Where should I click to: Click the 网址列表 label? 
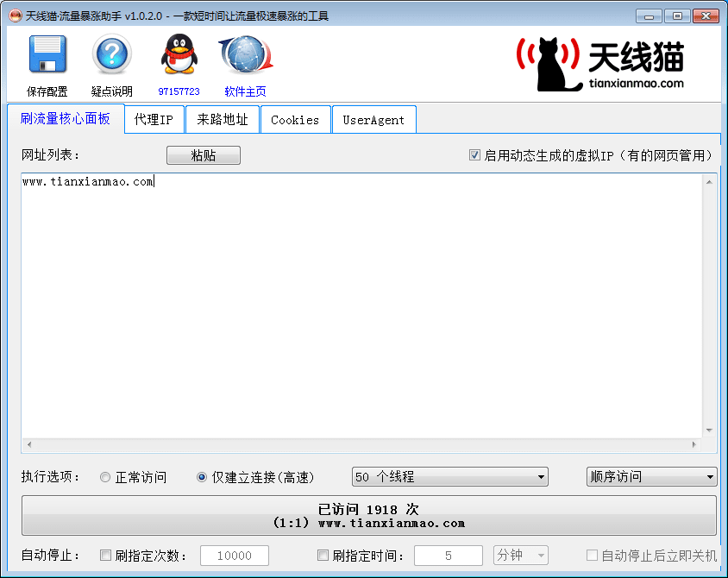(x=50, y=155)
